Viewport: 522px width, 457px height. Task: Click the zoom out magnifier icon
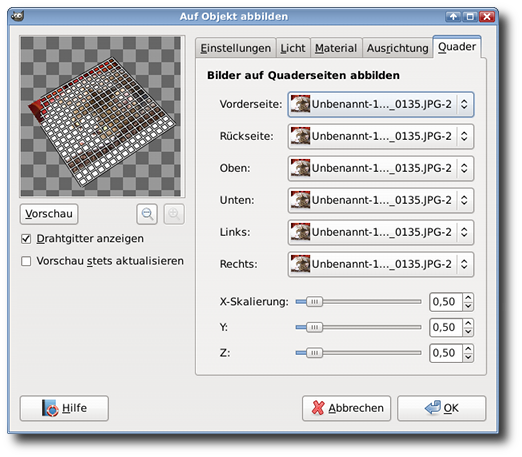click(147, 214)
